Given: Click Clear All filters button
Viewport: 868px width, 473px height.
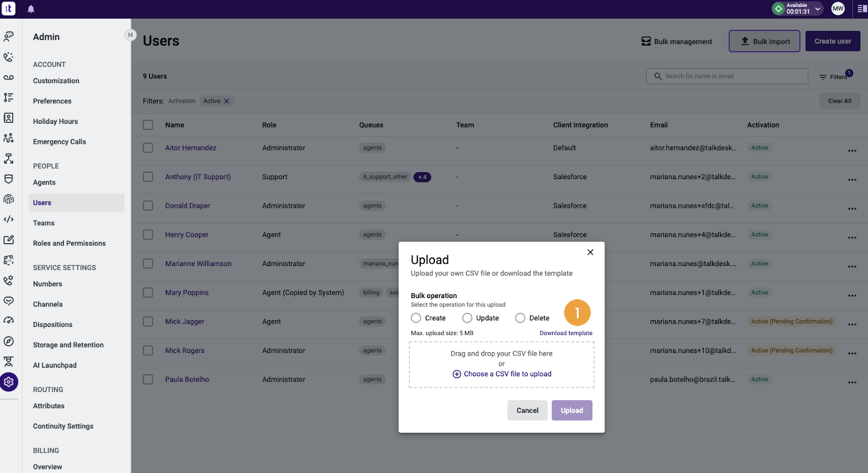Looking at the screenshot, I should click(x=839, y=101).
